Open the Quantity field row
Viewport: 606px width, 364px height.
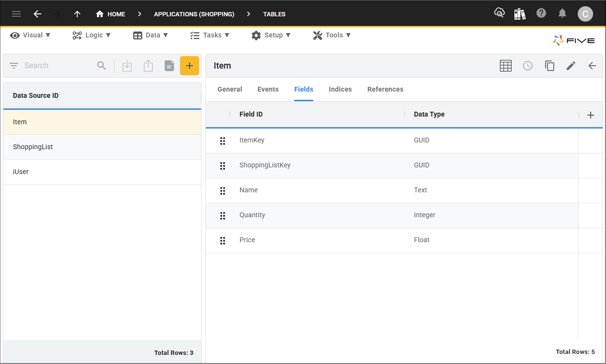[x=252, y=215]
